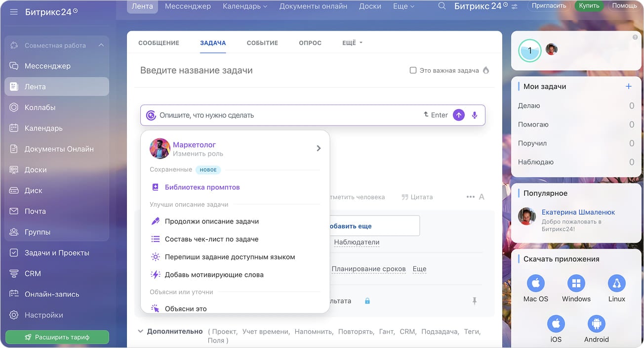The height and width of the screenshot is (348, 644).
Task: Collapse the Совместная работа section
Action: click(101, 45)
